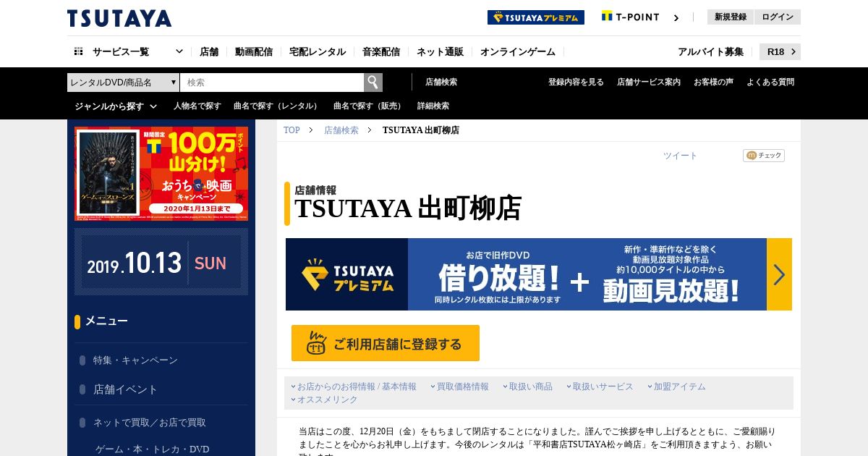Open 店舗イベント sidebar item

[125, 389]
